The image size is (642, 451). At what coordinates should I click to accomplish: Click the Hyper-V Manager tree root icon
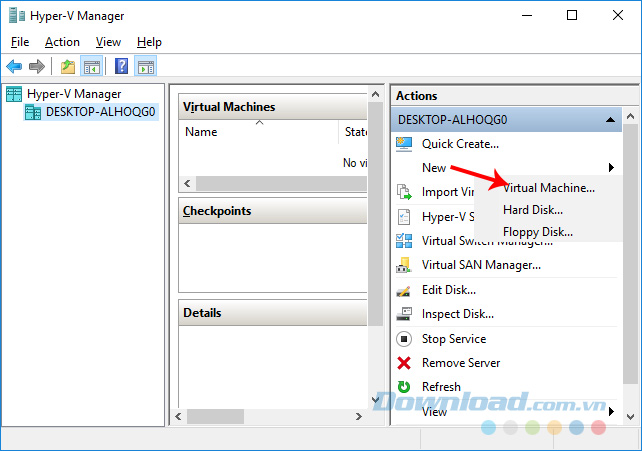coord(14,94)
